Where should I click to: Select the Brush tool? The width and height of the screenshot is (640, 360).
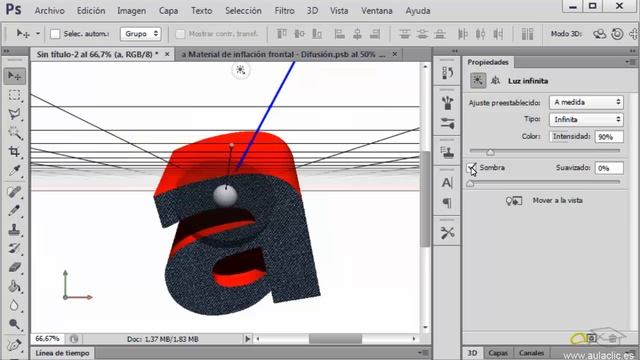point(15,210)
